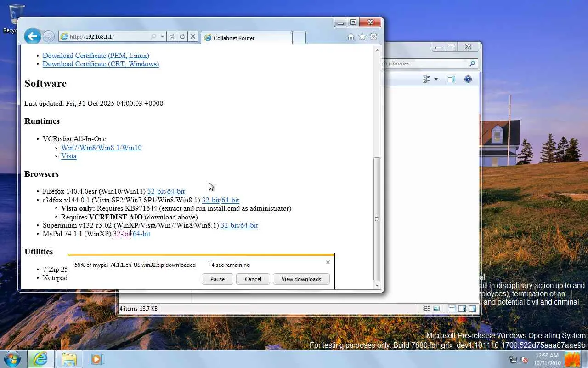
Task: Open a new blank tab in Internet Explorer
Action: pos(299,38)
